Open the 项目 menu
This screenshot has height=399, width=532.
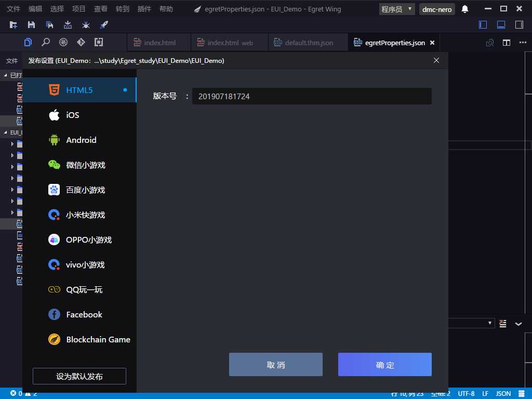[79, 9]
